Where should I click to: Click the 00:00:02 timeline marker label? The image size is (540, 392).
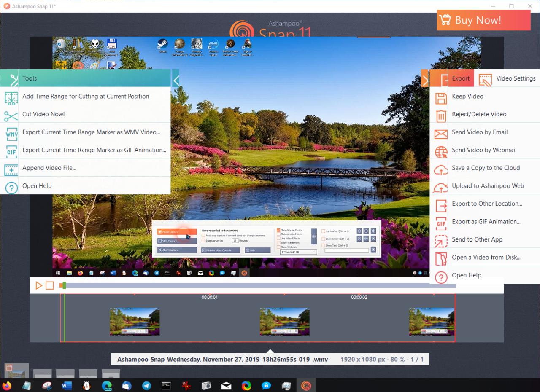tap(359, 298)
